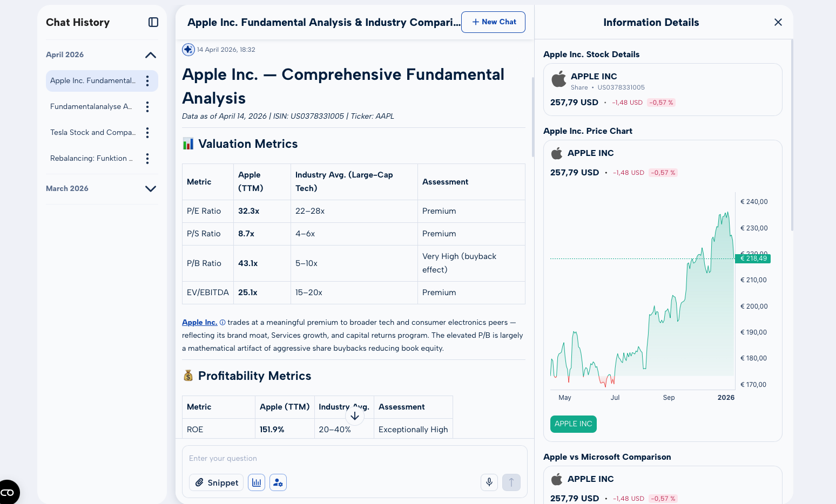
Task: Open the Apple Inc. hyperlink in the analysis text
Action: click(199, 322)
